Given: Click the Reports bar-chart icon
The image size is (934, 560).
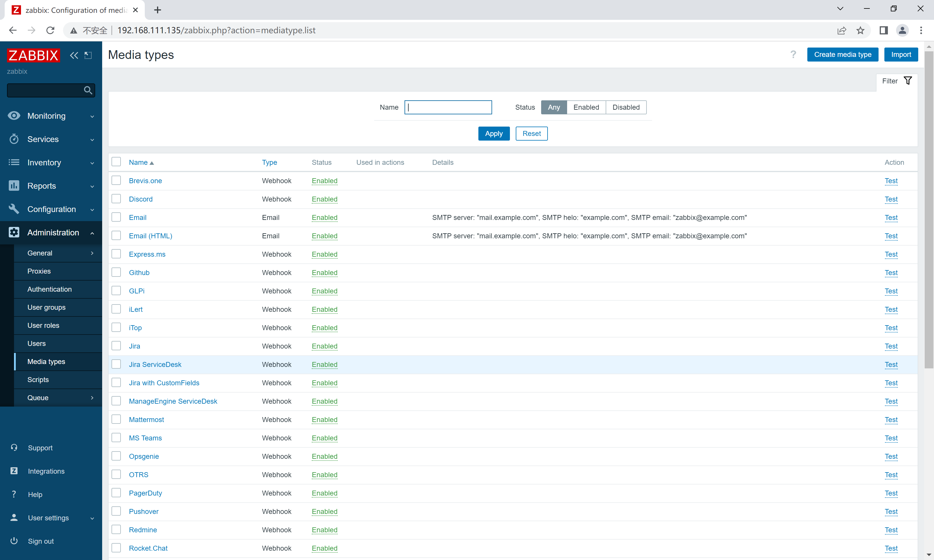Looking at the screenshot, I should pyautogui.click(x=14, y=186).
